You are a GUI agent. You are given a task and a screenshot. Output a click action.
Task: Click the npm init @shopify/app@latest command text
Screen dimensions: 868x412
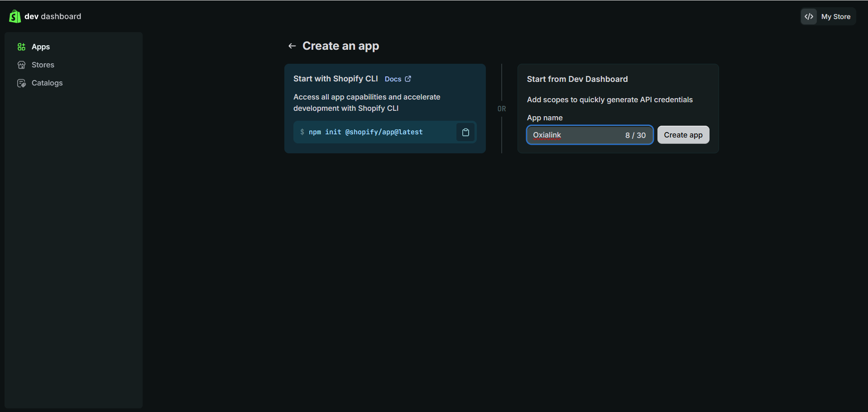coord(366,132)
